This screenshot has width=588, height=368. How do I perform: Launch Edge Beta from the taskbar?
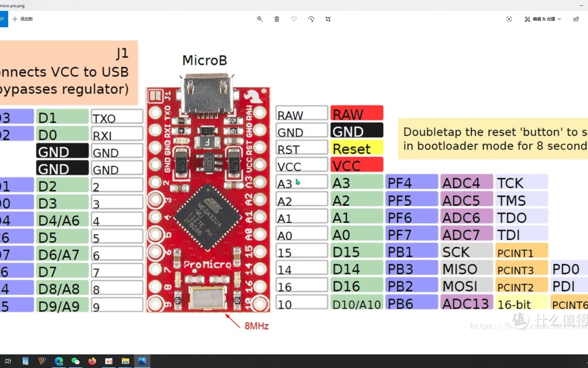pyautogui.click(x=59, y=361)
